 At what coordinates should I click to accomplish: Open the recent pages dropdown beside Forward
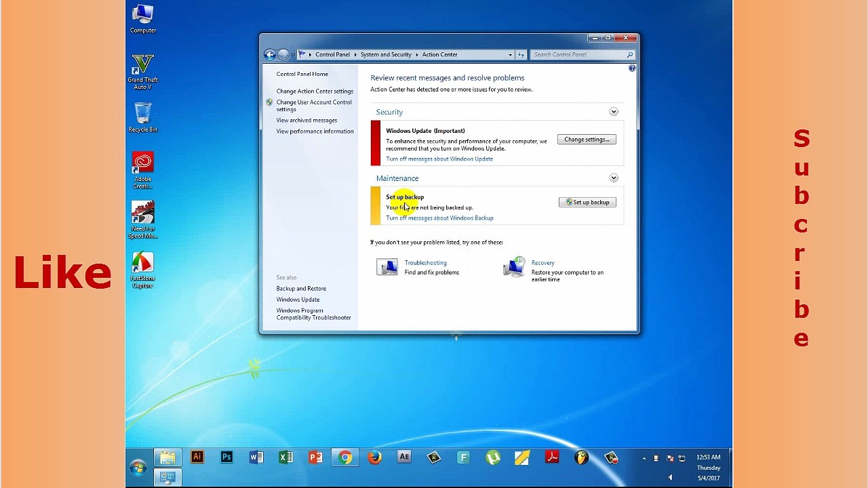click(293, 55)
